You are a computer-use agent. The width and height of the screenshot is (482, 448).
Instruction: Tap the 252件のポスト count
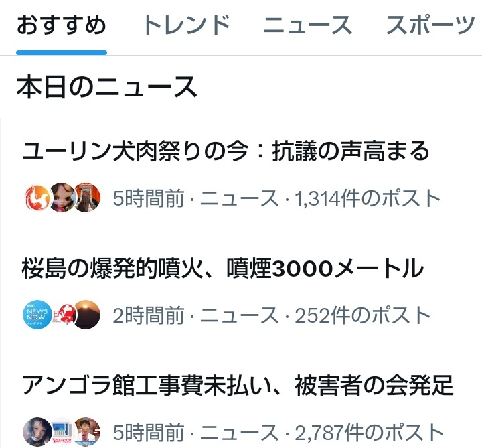(363, 315)
